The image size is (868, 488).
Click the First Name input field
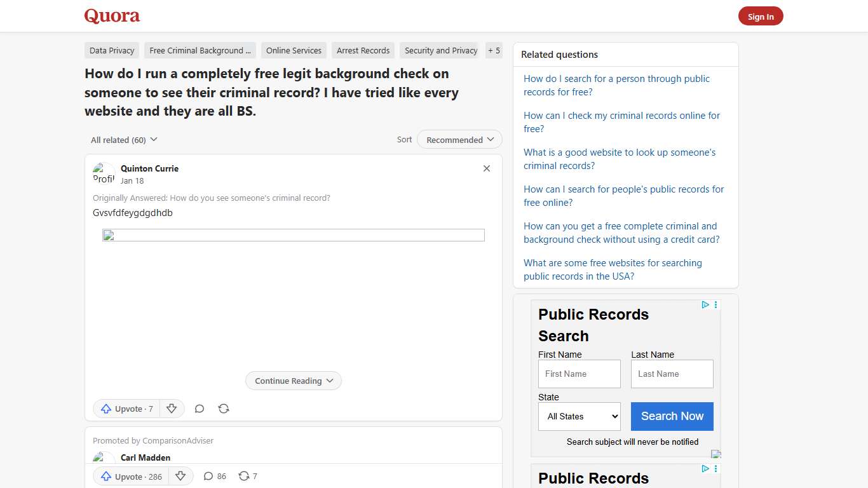(x=579, y=374)
